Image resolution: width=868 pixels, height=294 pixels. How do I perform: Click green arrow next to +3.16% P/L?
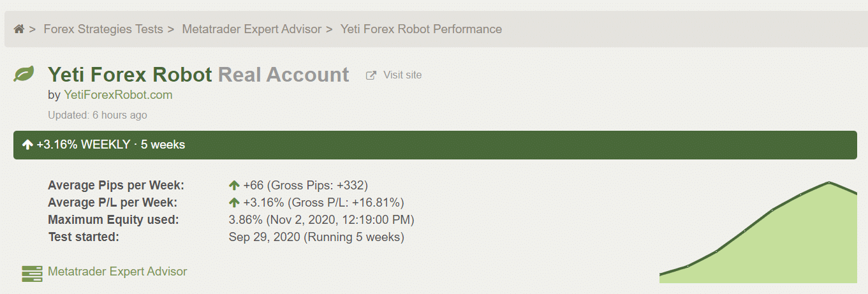pyautogui.click(x=234, y=203)
